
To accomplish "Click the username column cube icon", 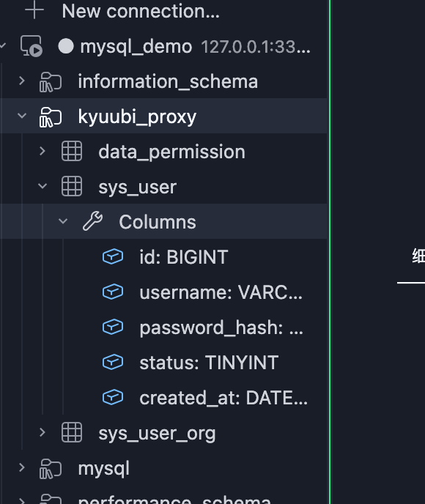I will point(113,292).
